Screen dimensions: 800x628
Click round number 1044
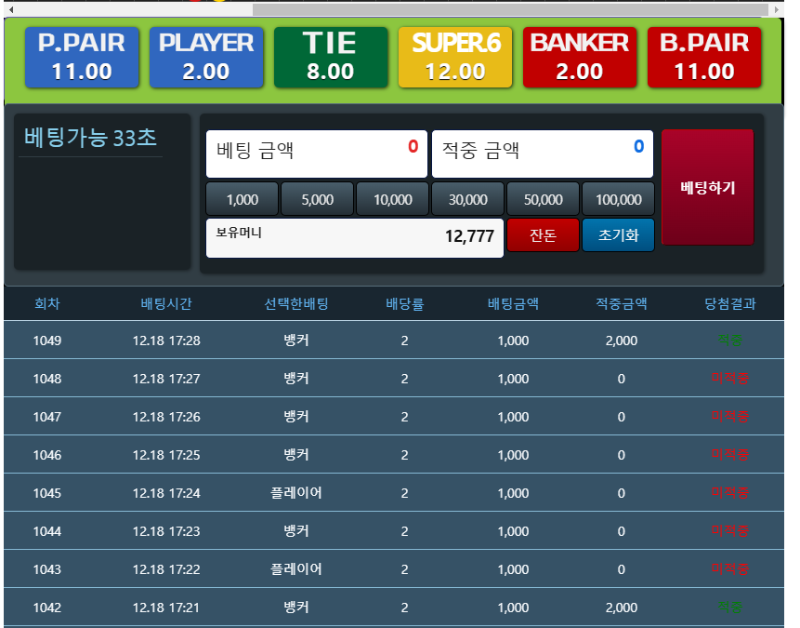47,532
